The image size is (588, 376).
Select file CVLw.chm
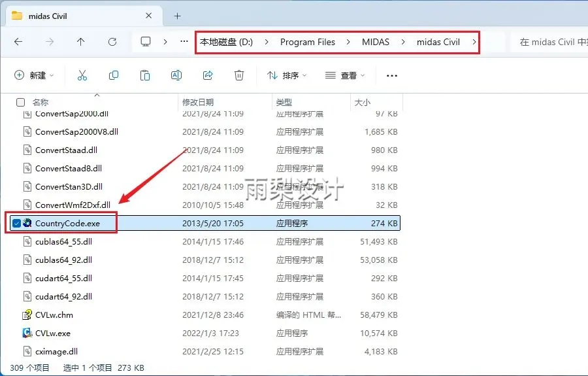54,315
